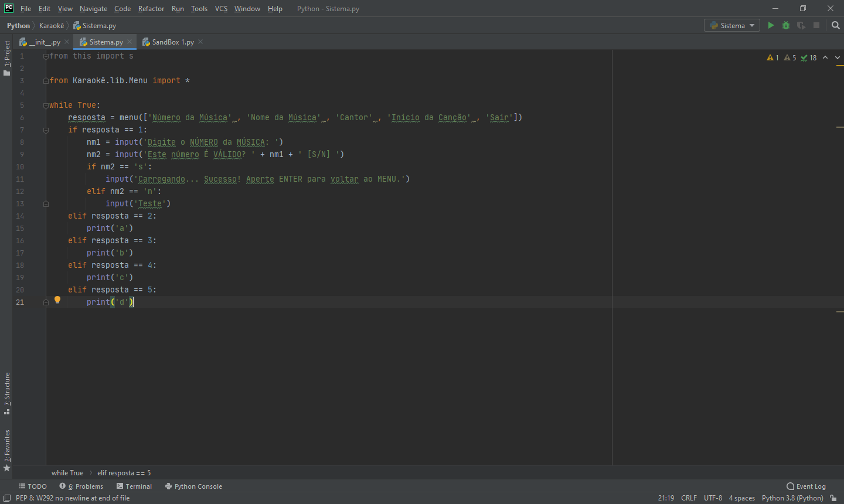Change CRLF line separator in status bar
This screenshot has height=504, width=844.
point(689,498)
